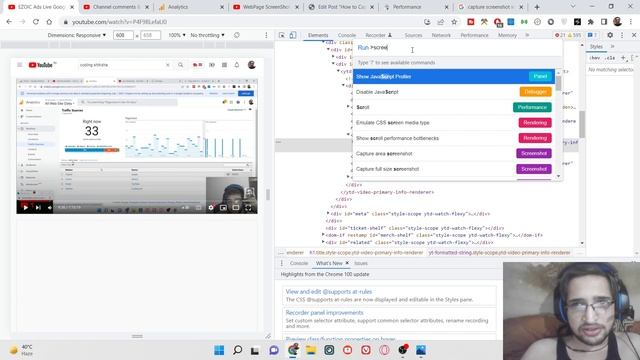Image resolution: width=640 pixels, height=360 pixels.
Task: Switch to the Recorder panel tab
Action: click(x=378, y=36)
